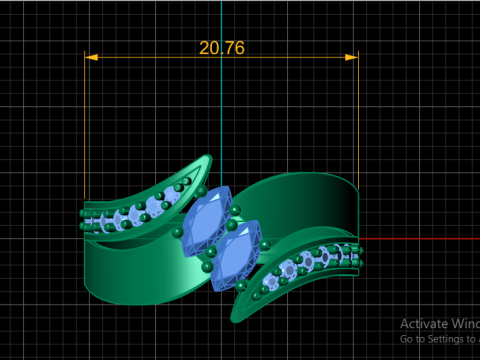Select the 20.76 dimension text
480x360 pixels.
[x=222, y=48]
